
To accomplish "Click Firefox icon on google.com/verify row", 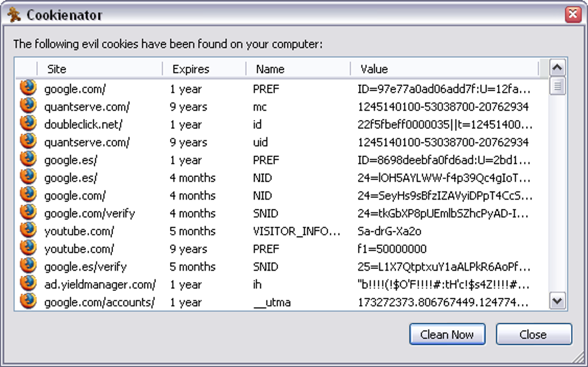I will [x=28, y=212].
